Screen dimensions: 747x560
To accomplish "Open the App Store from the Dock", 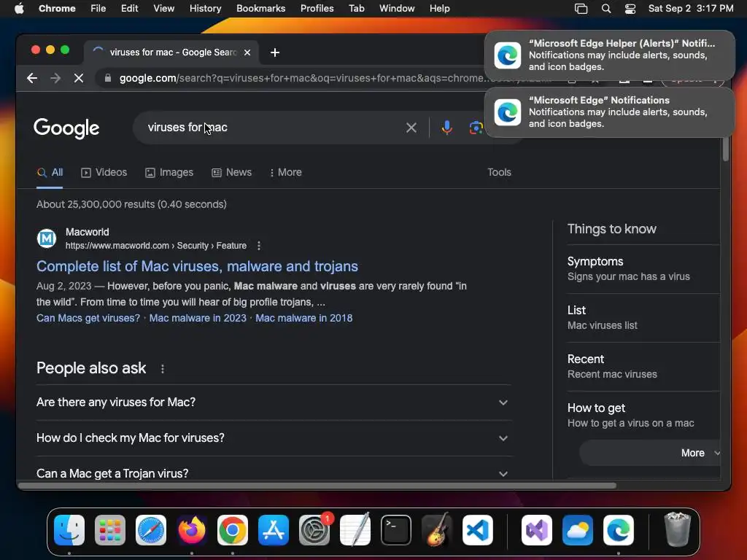I will click(274, 529).
